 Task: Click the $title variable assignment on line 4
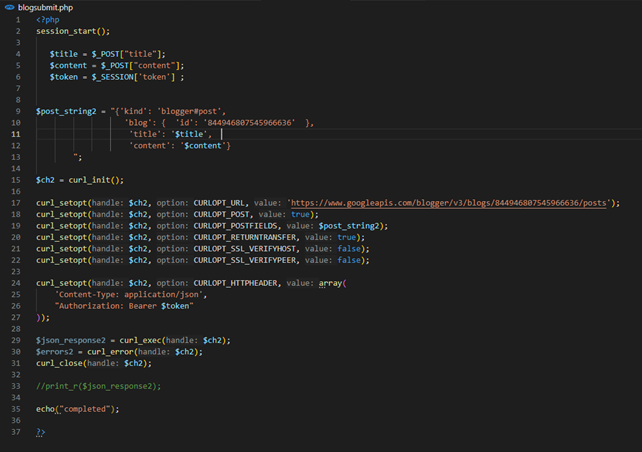click(64, 53)
